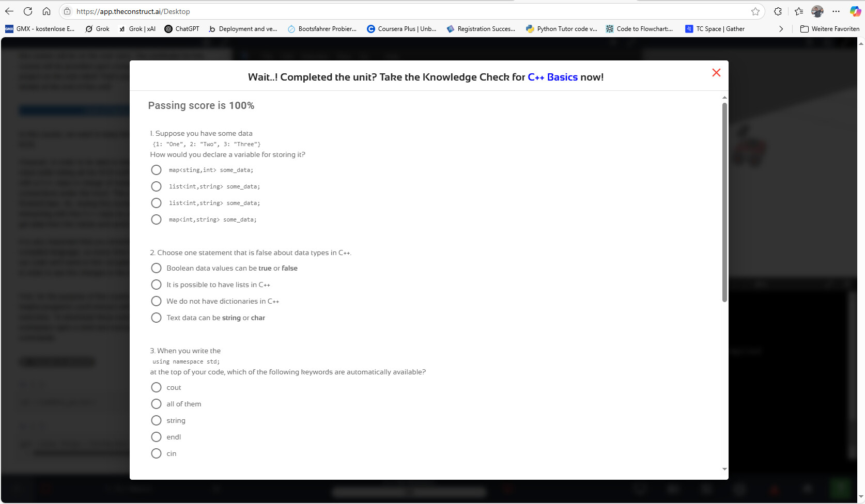Click the 'using namespace std;' code text
865x504 pixels.
pyautogui.click(x=186, y=361)
